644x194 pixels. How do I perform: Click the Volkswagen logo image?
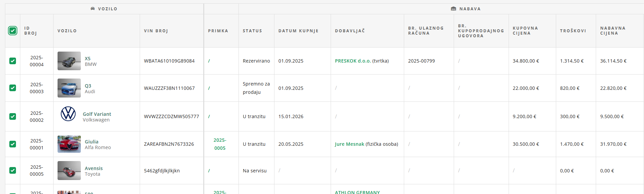[68, 114]
